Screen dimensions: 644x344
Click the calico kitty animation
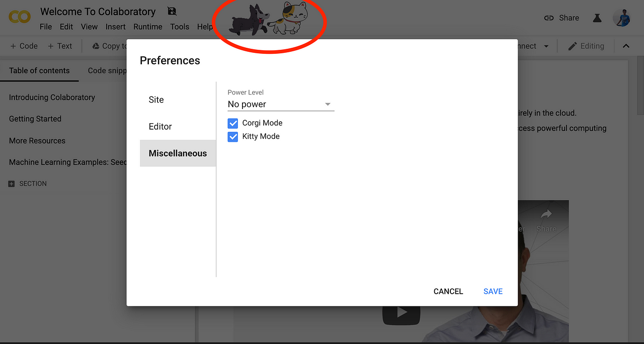287,19
